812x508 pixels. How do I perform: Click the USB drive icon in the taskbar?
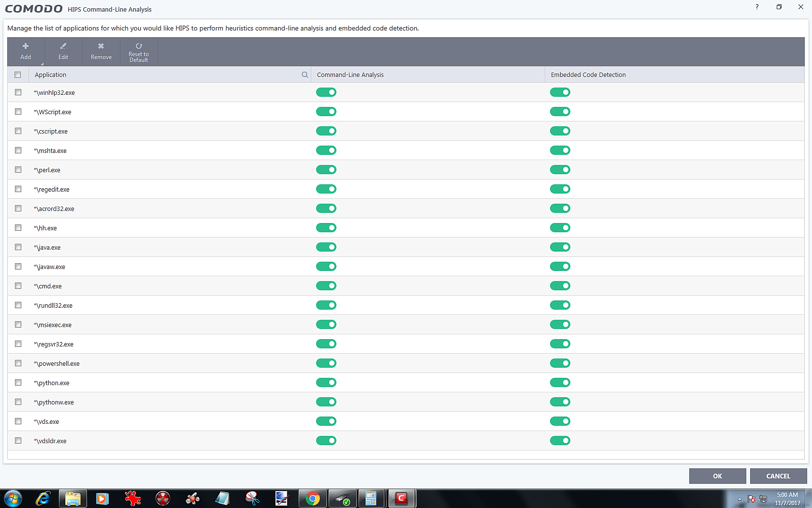coord(343,498)
